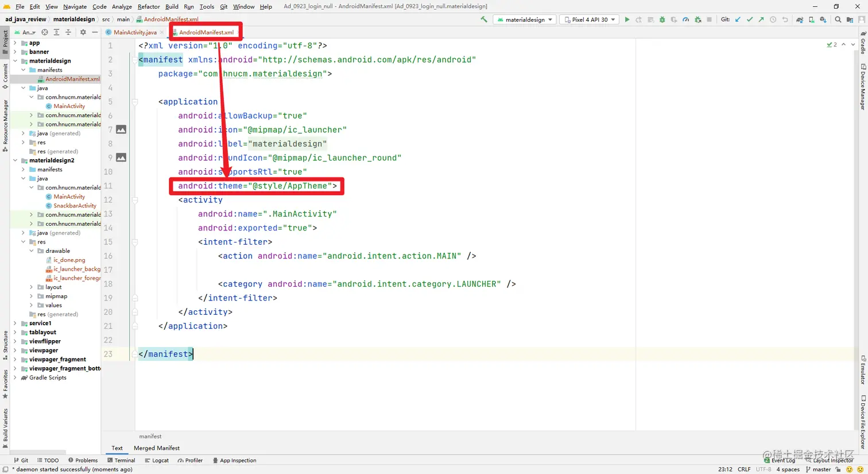Open the Device Manager side panel

point(862,87)
